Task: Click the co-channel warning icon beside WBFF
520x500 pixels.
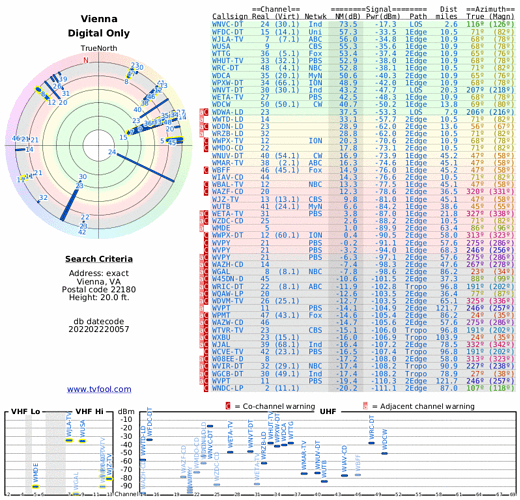Action: point(206,170)
